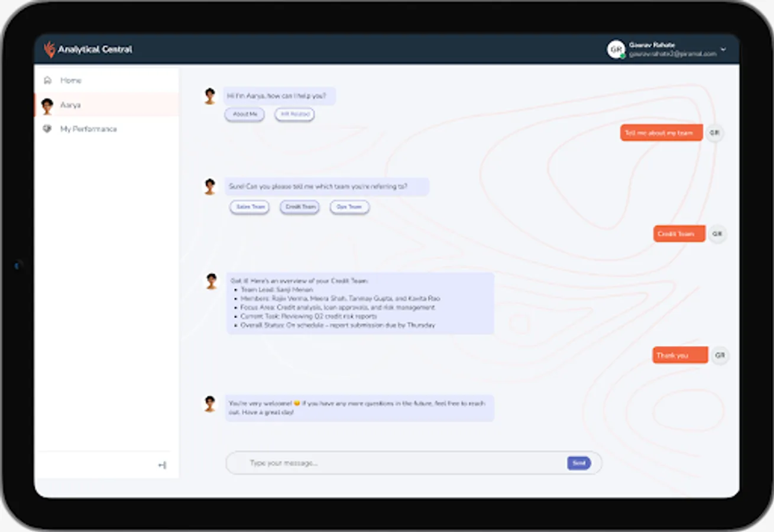Choose the Sales Team option
The image size is (774, 532).
[x=249, y=207]
